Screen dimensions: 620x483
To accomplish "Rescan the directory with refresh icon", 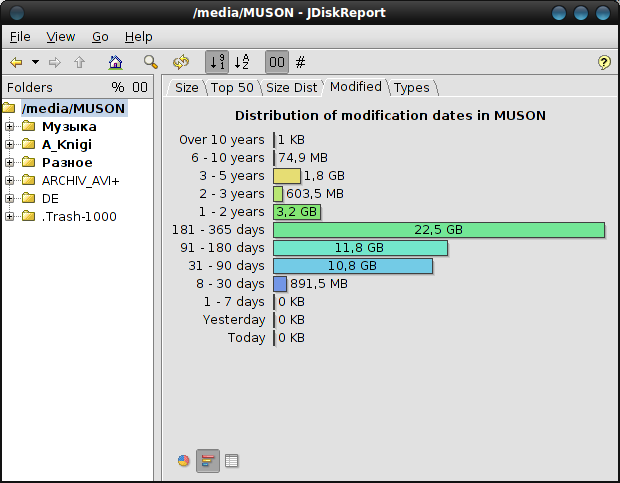I will coord(181,62).
